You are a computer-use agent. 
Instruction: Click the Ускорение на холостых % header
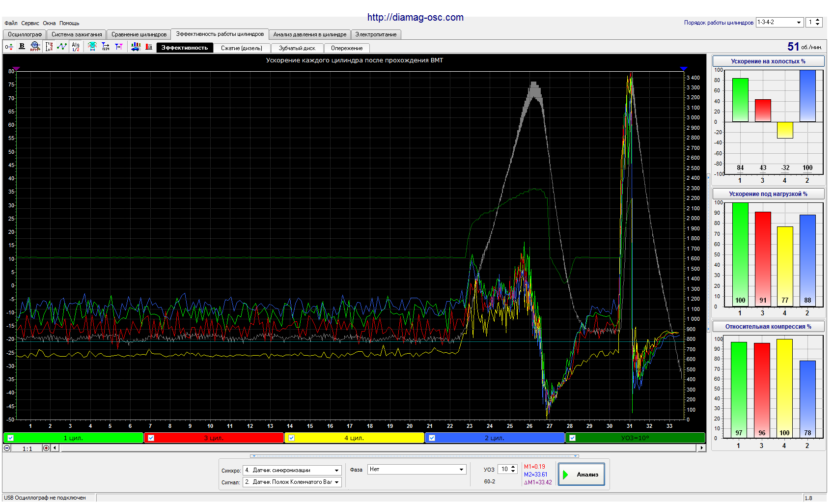[768, 61]
